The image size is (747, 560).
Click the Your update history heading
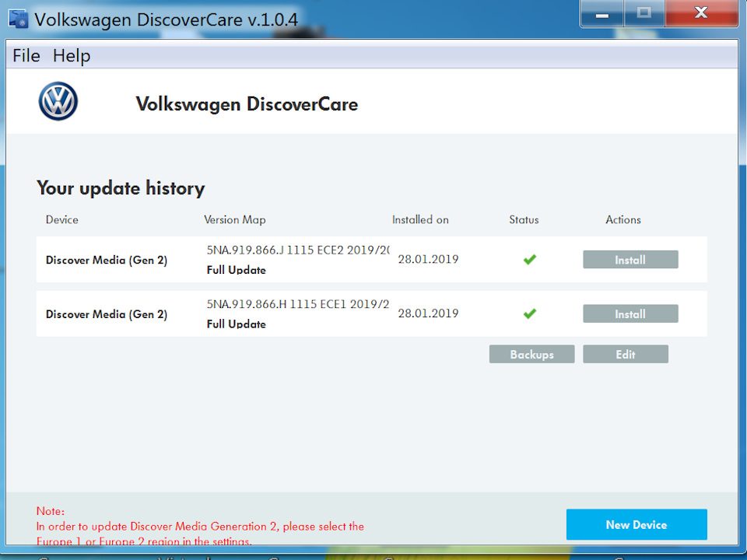coord(121,188)
